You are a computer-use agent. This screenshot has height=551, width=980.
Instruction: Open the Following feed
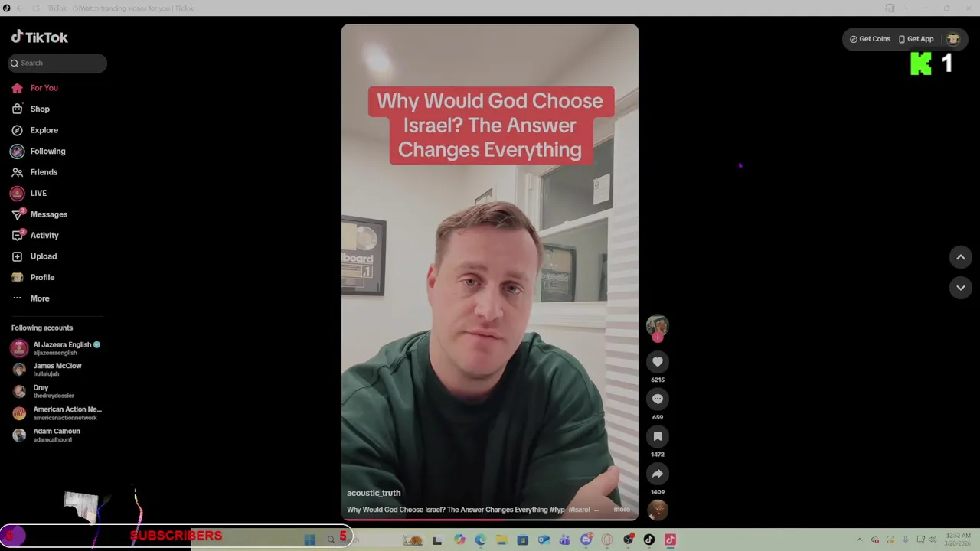tap(38, 151)
